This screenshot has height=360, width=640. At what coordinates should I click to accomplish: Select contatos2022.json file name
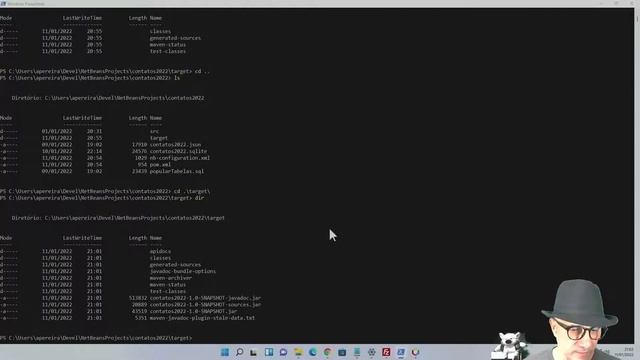coord(175,144)
